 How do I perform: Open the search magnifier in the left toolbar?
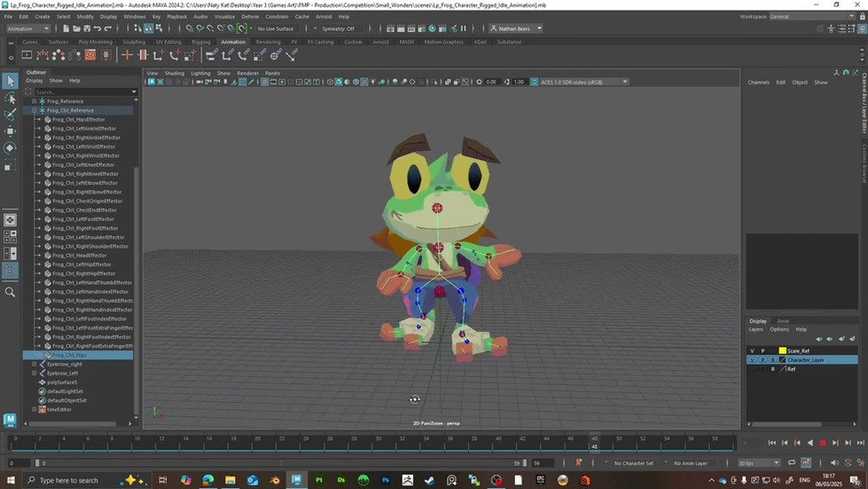[10, 292]
